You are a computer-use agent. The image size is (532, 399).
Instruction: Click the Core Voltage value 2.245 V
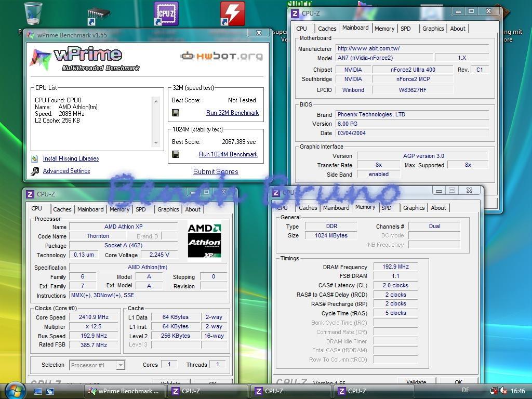point(159,255)
